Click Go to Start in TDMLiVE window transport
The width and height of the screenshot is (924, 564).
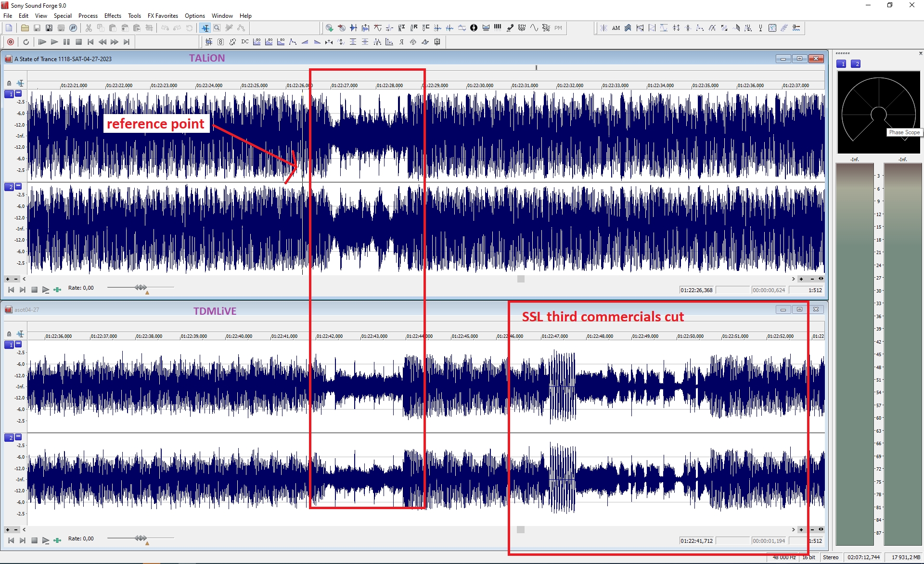[11, 540]
